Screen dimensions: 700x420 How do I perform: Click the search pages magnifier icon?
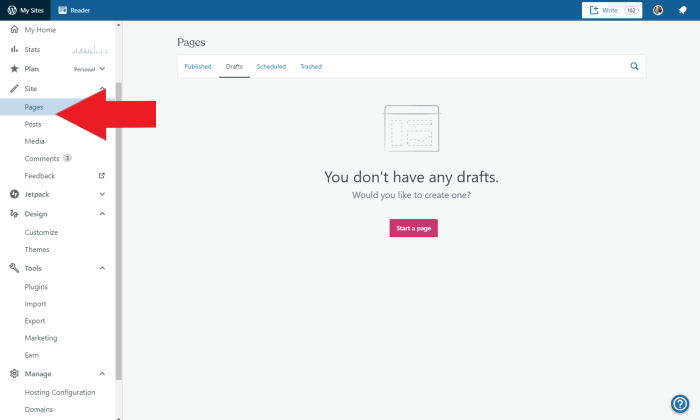coord(634,67)
